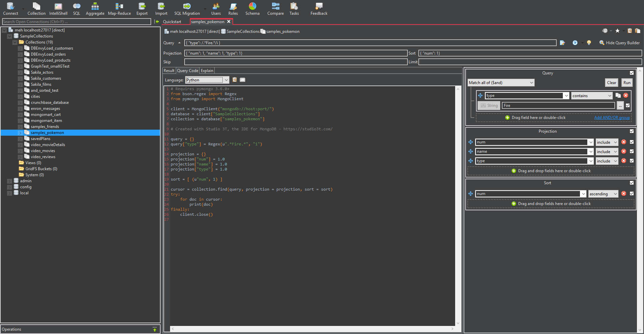Open the Schema analyzer
Image resolution: width=644 pixels, height=334 pixels.
pos(252,9)
